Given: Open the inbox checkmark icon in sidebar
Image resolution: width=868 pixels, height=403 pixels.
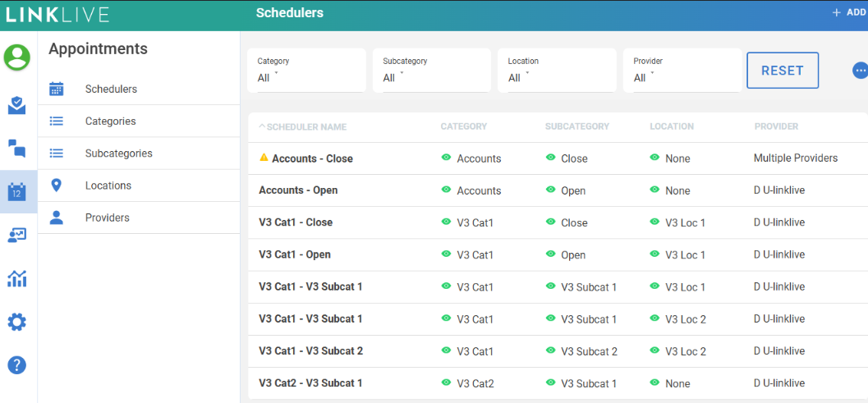Looking at the screenshot, I should pos(17,105).
